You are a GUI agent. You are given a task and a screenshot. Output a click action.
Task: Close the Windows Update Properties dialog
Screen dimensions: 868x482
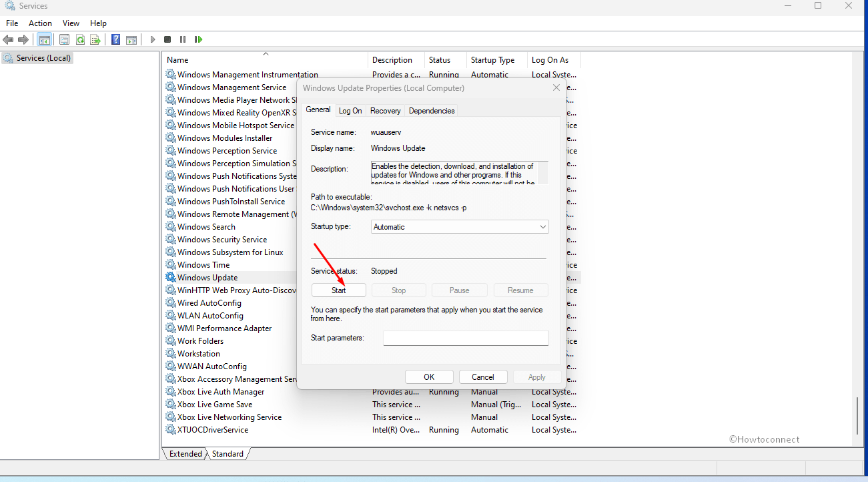pos(556,87)
